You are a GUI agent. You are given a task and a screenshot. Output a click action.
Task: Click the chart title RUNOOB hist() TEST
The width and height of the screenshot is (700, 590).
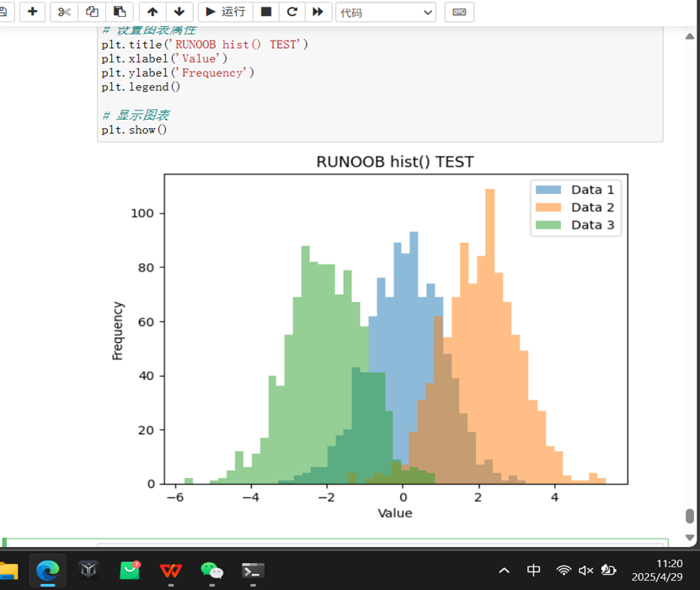point(395,162)
